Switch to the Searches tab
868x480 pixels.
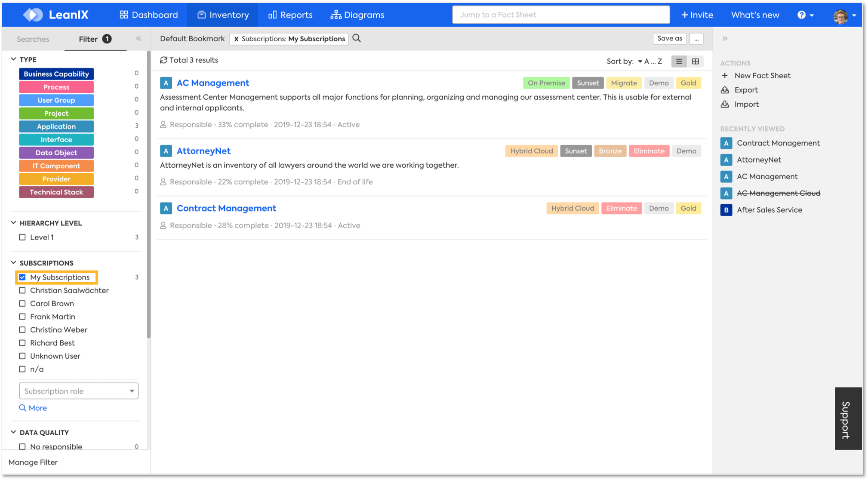point(33,39)
